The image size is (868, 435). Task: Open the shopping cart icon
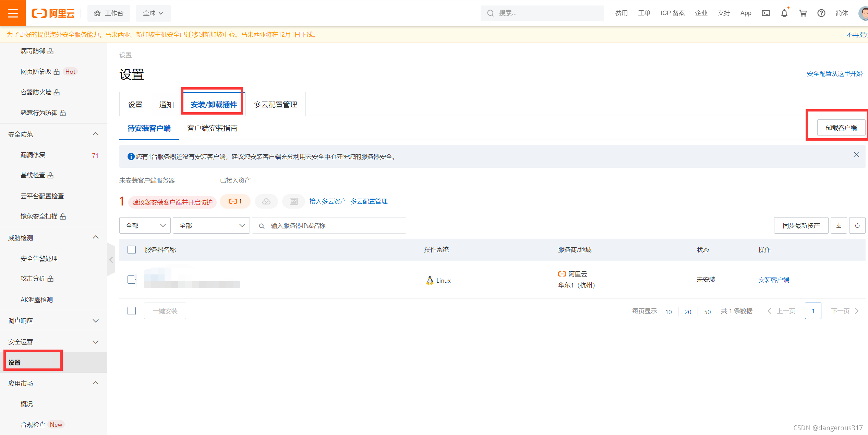803,13
